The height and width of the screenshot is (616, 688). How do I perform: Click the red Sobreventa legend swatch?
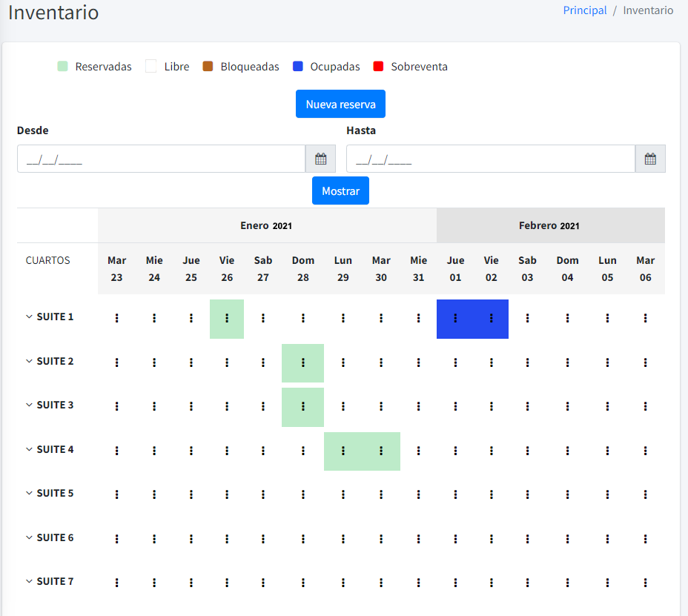(378, 67)
